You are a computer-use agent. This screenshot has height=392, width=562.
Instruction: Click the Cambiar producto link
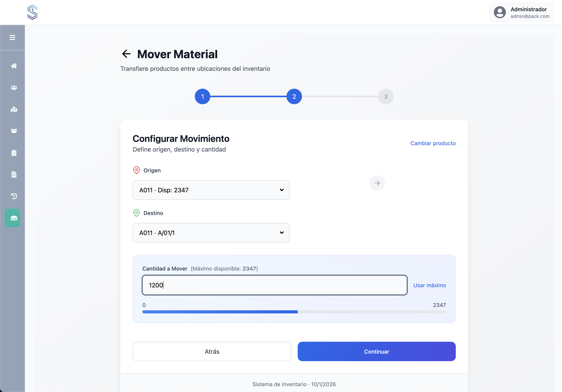[433, 143]
